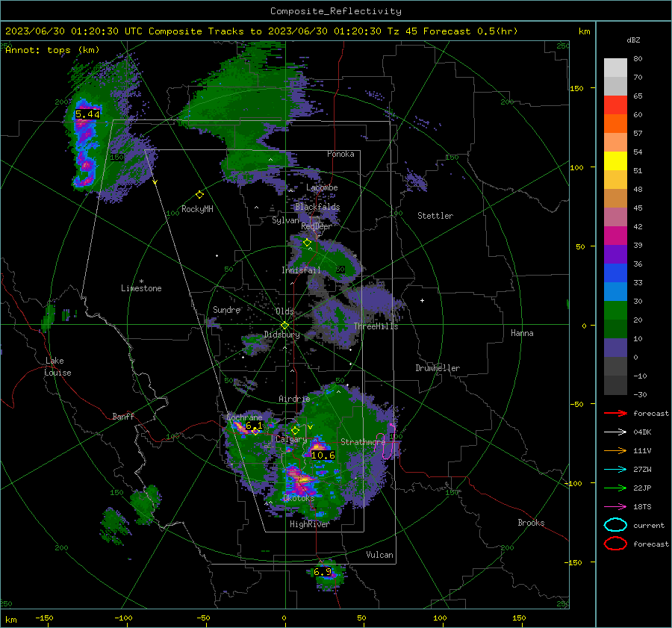
Task: Click the Blackfalds city label
Action: click(x=317, y=207)
